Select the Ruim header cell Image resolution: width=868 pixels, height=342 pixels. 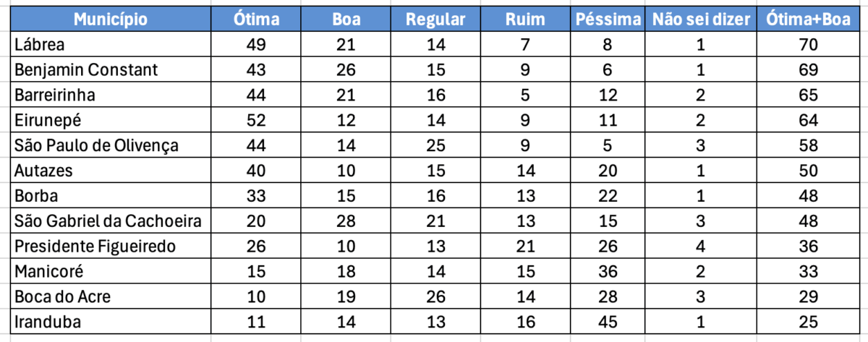pos(525,20)
